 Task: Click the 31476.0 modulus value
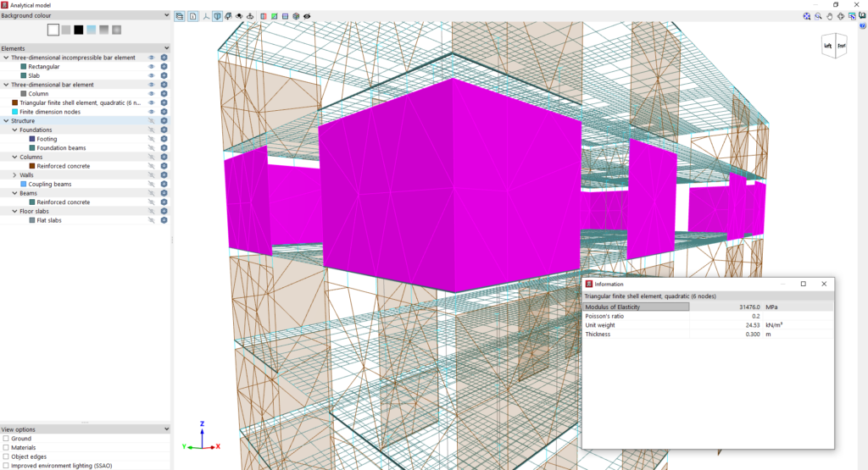click(749, 307)
